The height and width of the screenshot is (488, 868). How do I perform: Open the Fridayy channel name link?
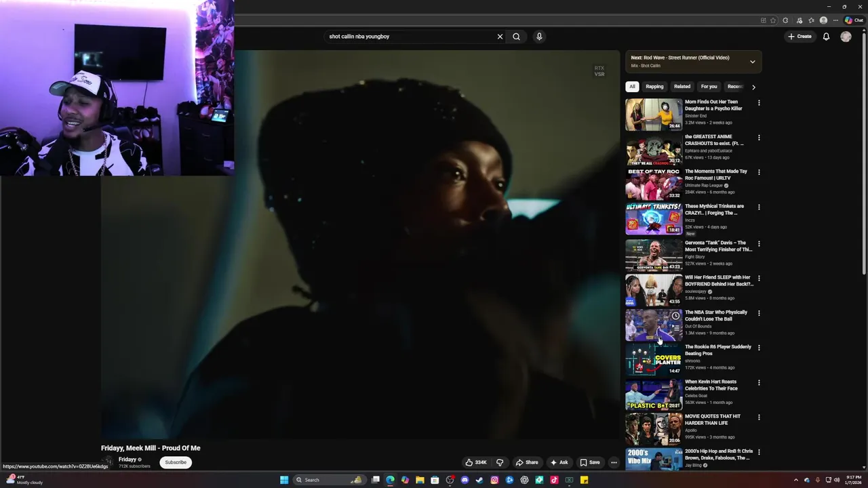point(127,460)
